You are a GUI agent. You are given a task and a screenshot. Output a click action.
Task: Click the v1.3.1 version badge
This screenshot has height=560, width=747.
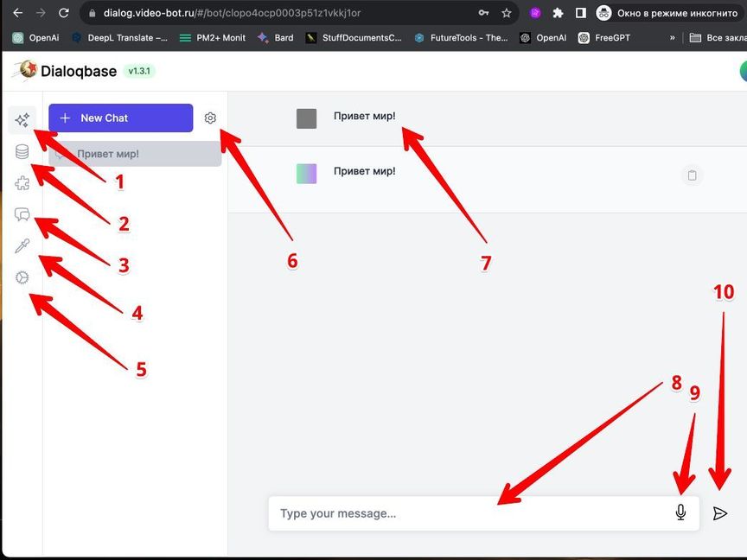point(139,71)
